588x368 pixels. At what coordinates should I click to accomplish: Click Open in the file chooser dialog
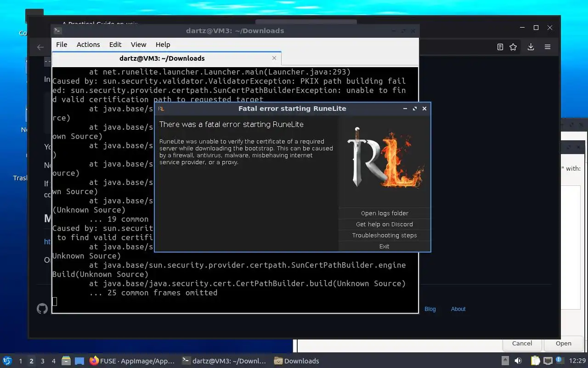pyautogui.click(x=563, y=343)
